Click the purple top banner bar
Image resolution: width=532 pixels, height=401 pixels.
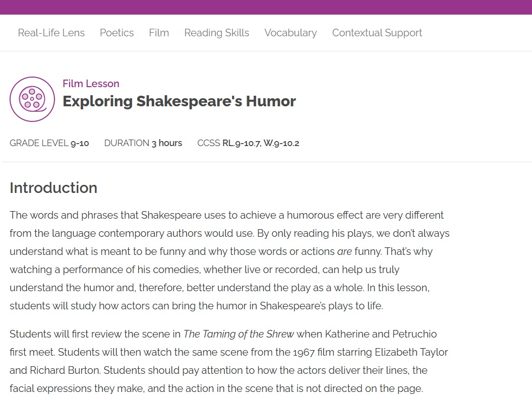(266, 7)
